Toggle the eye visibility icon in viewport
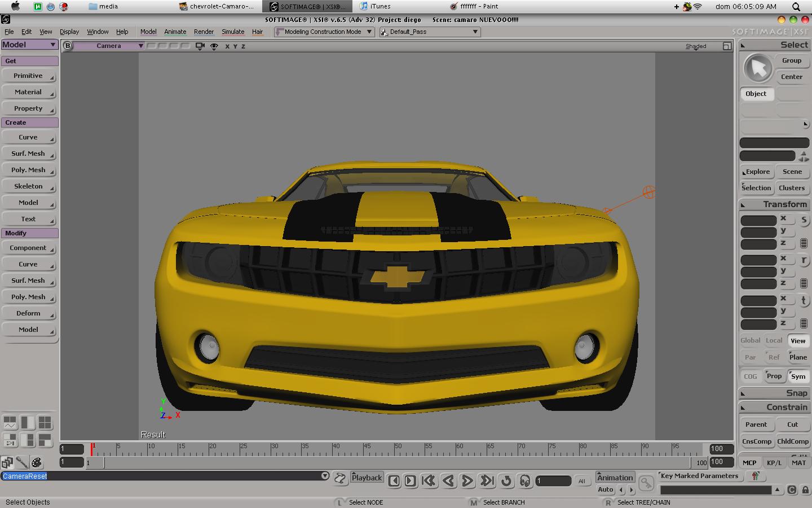 pyautogui.click(x=214, y=46)
